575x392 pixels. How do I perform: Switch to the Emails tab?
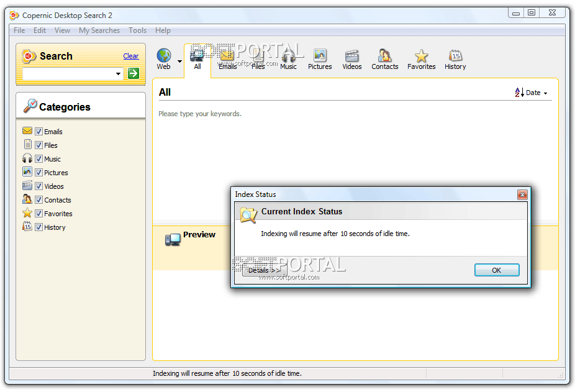227,59
